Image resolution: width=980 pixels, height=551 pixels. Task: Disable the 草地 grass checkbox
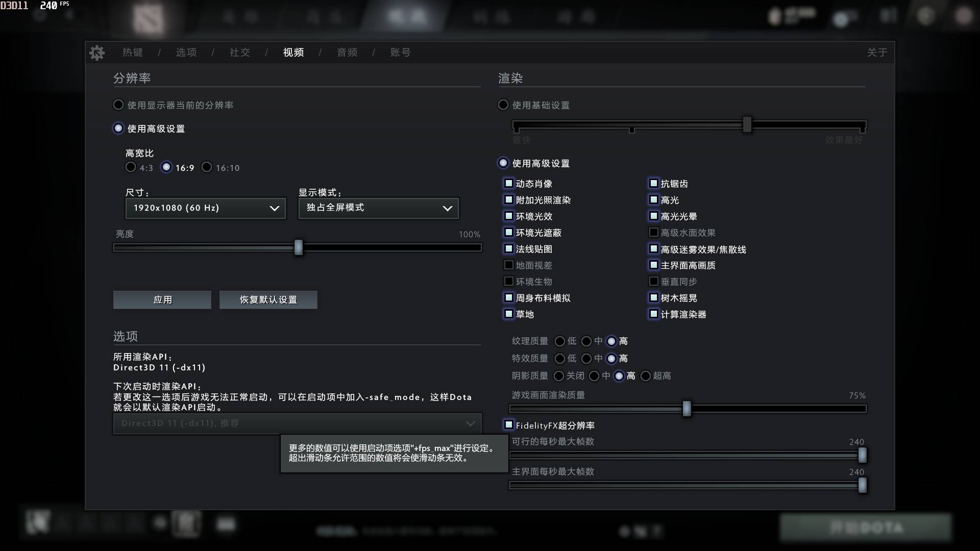tap(508, 314)
